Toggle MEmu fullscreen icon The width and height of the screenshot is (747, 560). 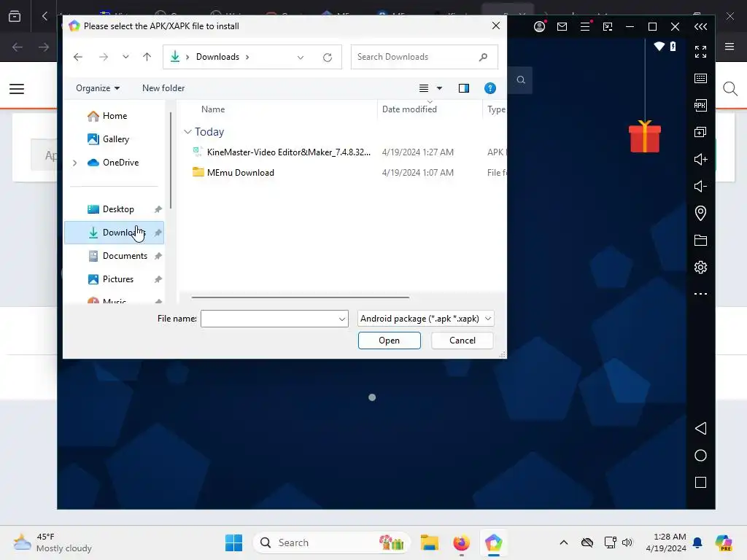700,52
